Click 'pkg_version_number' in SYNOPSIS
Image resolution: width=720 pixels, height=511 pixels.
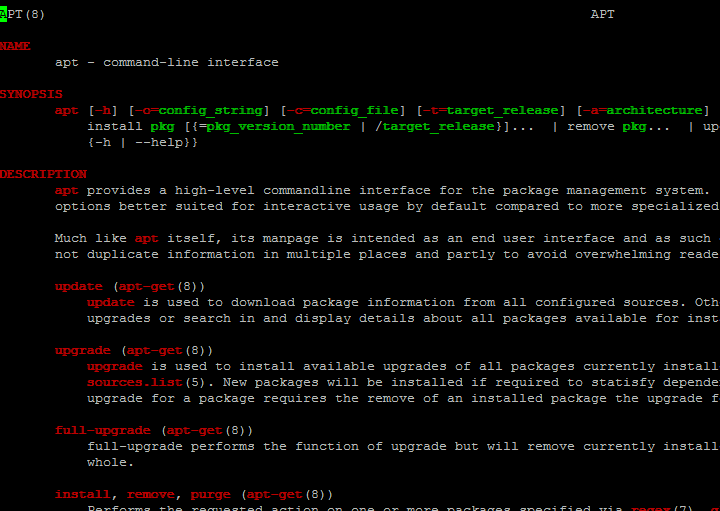[278, 126]
